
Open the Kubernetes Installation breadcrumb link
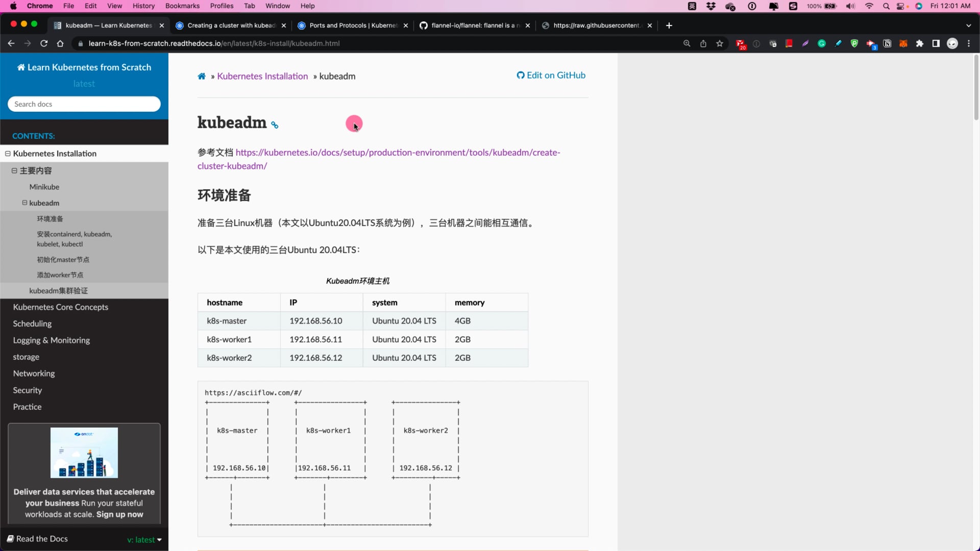262,77
